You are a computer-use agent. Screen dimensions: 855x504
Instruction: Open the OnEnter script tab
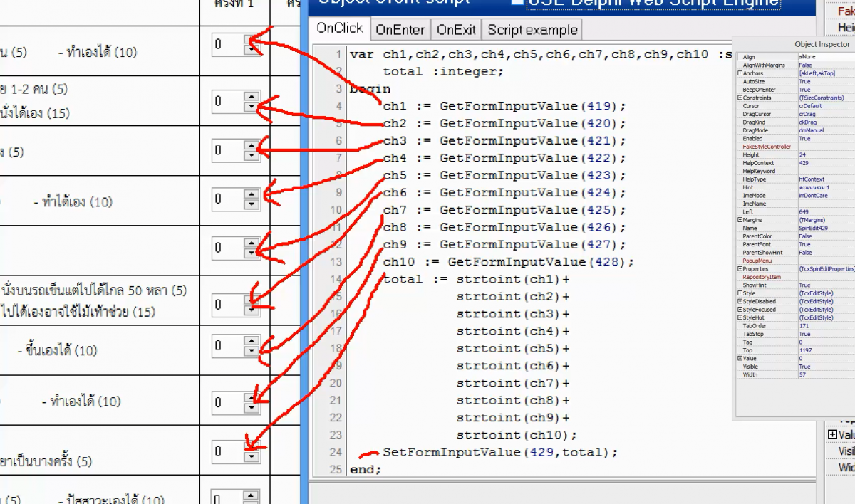400,30
